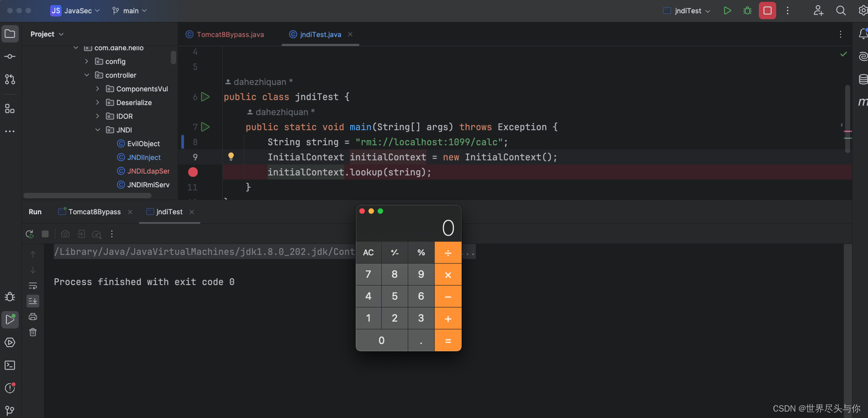This screenshot has height=418, width=868.
Task: Open the Commit tool window icon
Action: click(10, 57)
